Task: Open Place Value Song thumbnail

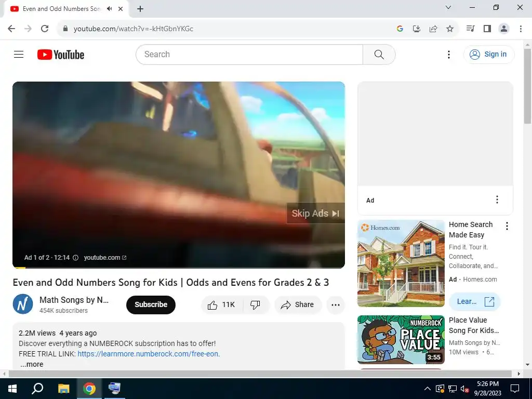Action: coord(401,340)
